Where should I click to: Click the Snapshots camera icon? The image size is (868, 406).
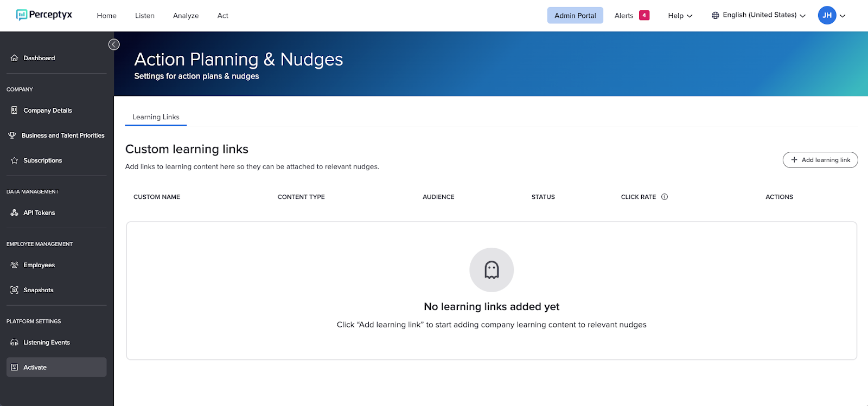[15, 290]
